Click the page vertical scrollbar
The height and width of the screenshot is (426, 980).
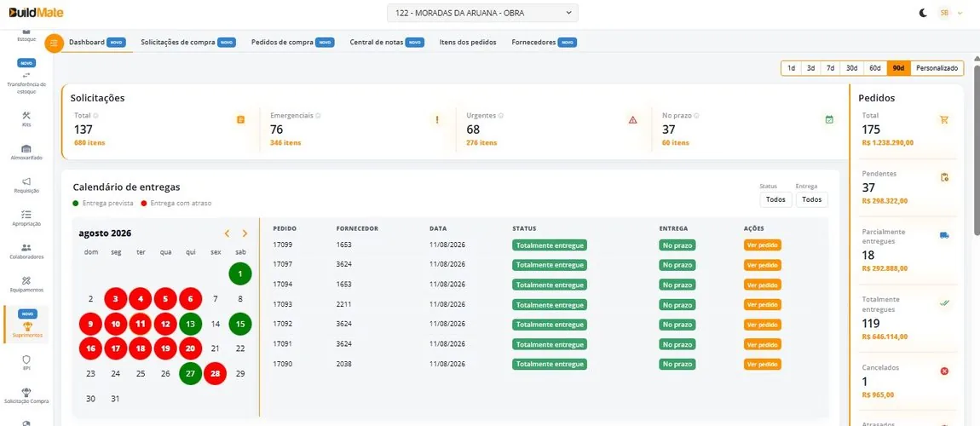pos(977,150)
